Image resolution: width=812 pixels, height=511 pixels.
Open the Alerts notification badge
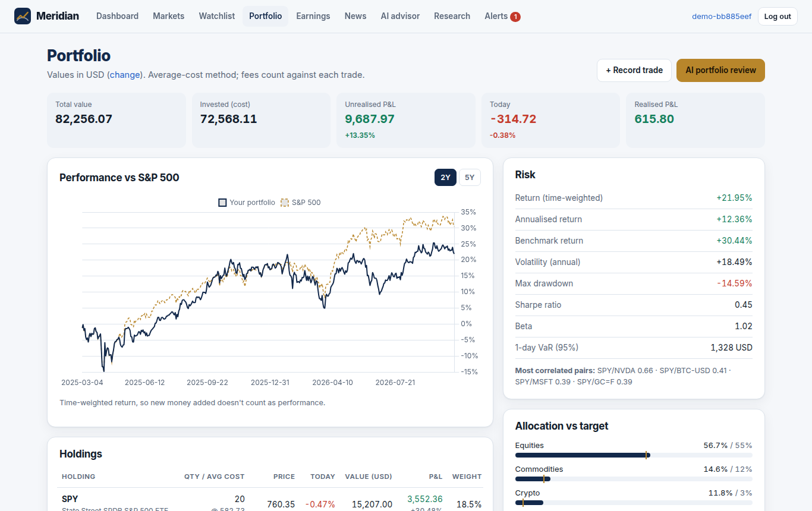[515, 17]
